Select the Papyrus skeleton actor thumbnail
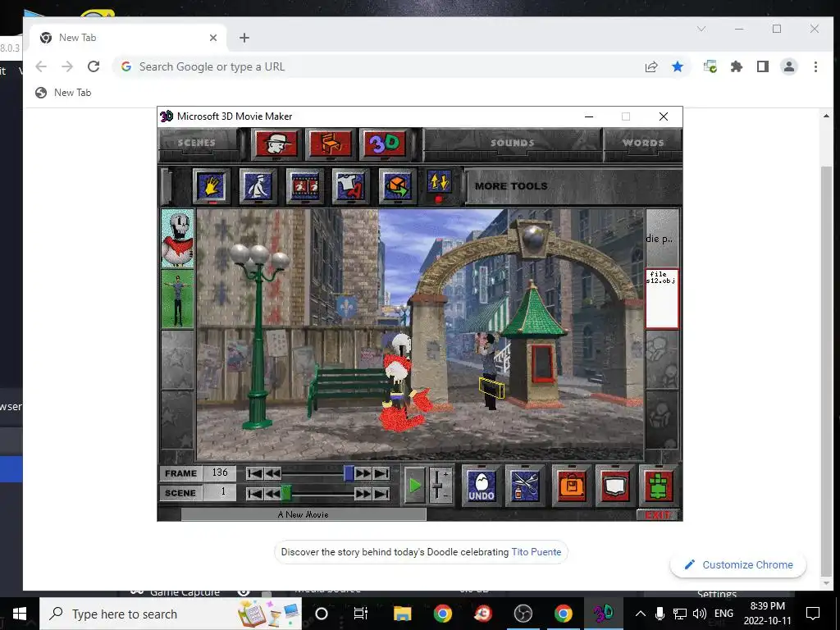840x630 pixels. tap(177, 239)
